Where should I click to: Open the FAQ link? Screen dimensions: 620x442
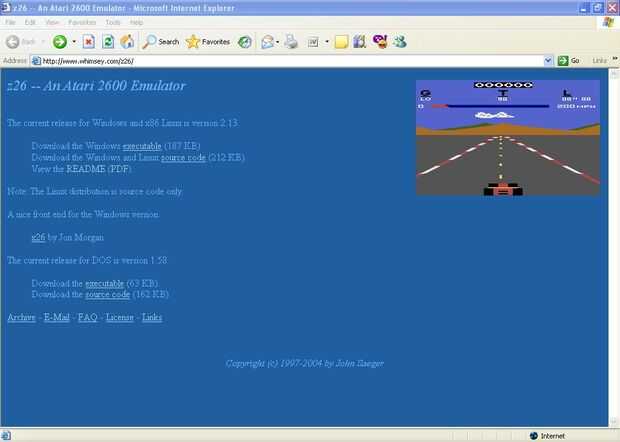[88, 317]
